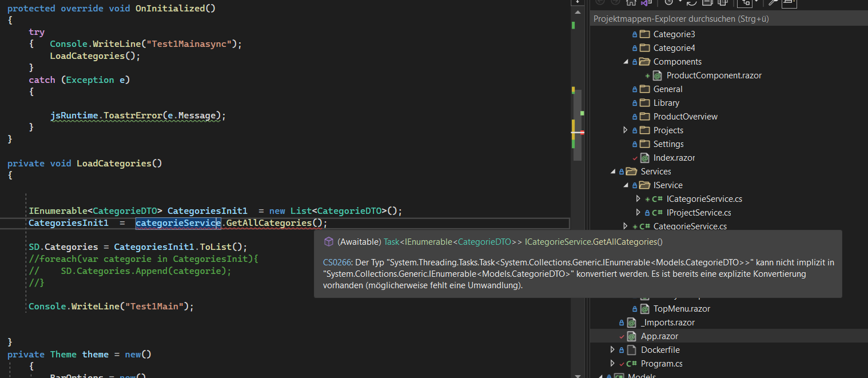Click ICategorieService.GetAllCategories() in tooltip signature
The width and height of the screenshot is (868, 378).
coord(593,242)
